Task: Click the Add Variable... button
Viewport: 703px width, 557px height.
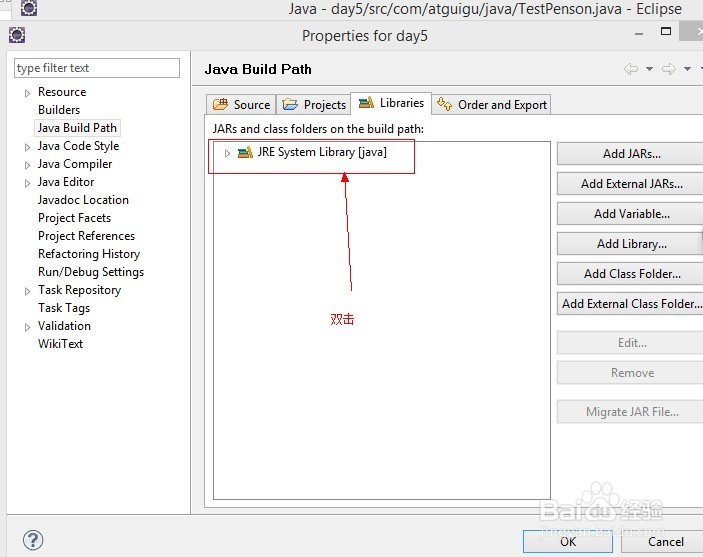Action: pyautogui.click(x=631, y=214)
